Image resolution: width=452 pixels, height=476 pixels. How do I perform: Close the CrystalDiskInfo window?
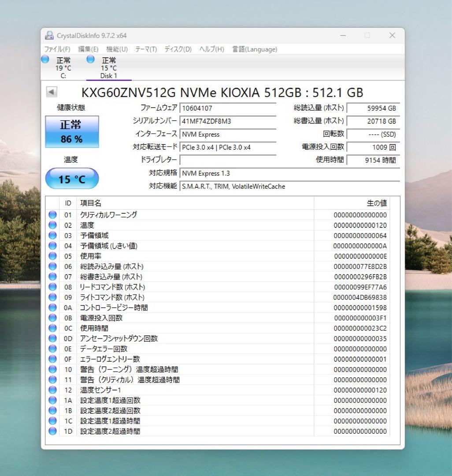392,36
